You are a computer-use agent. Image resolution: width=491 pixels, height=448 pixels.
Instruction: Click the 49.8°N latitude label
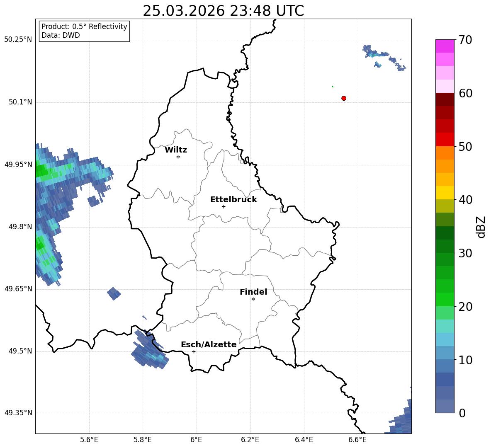tap(20, 227)
